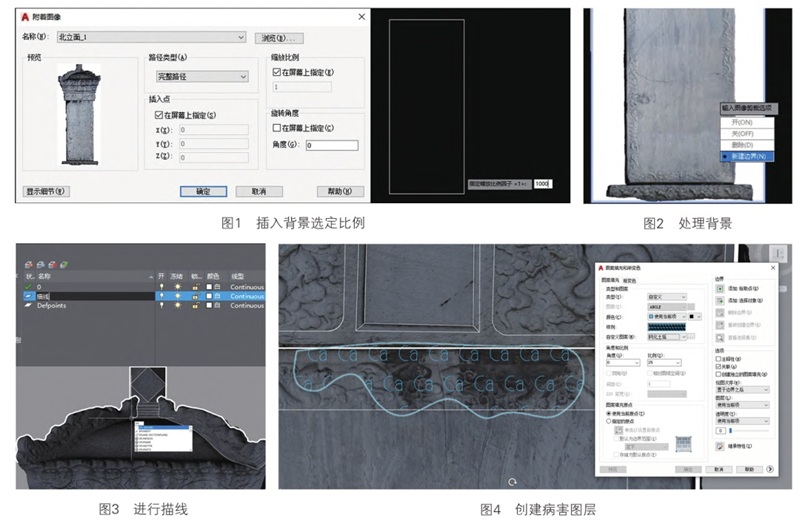Toggle the freeze sun icon on Defpoints layer

point(178,305)
